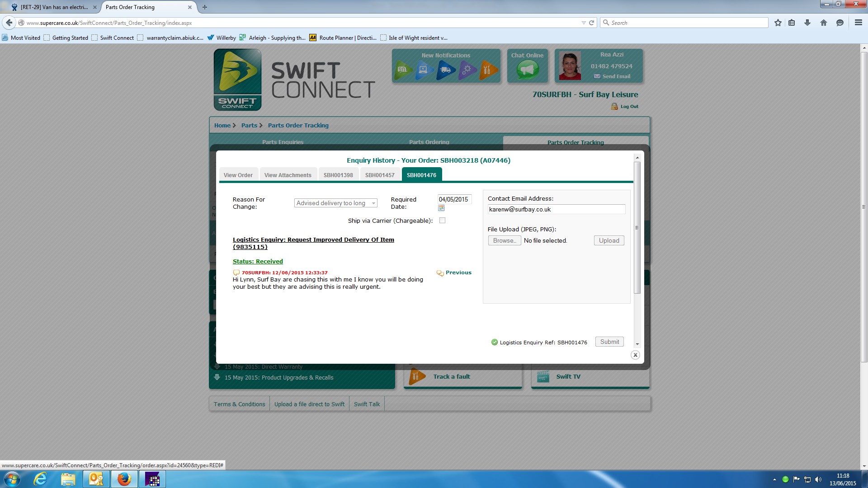The image size is (868, 488).
Task: Open the Chat Online megaphone icon
Action: (527, 70)
